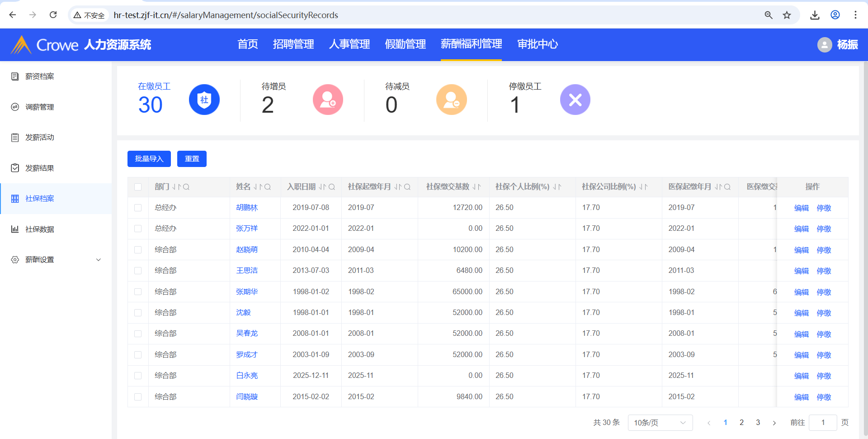The width and height of the screenshot is (868, 439).
Task: Check the row checkbox for 胡鹏林
Action: click(x=138, y=208)
